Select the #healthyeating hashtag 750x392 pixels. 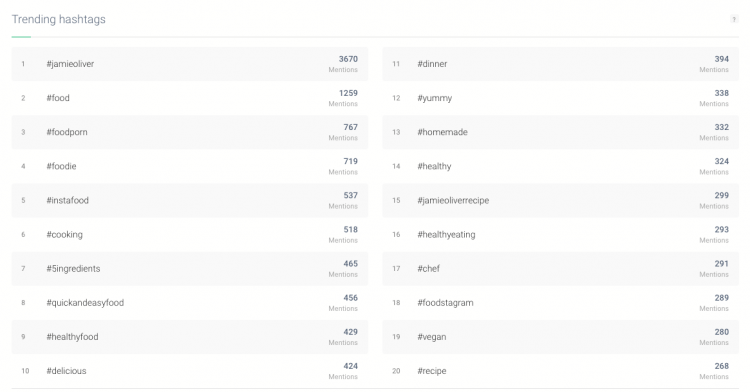pyautogui.click(x=446, y=235)
